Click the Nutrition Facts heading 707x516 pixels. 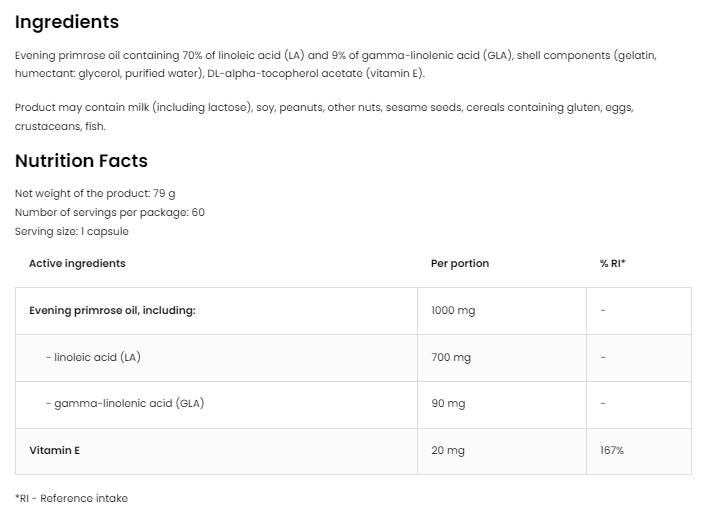coord(81,161)
